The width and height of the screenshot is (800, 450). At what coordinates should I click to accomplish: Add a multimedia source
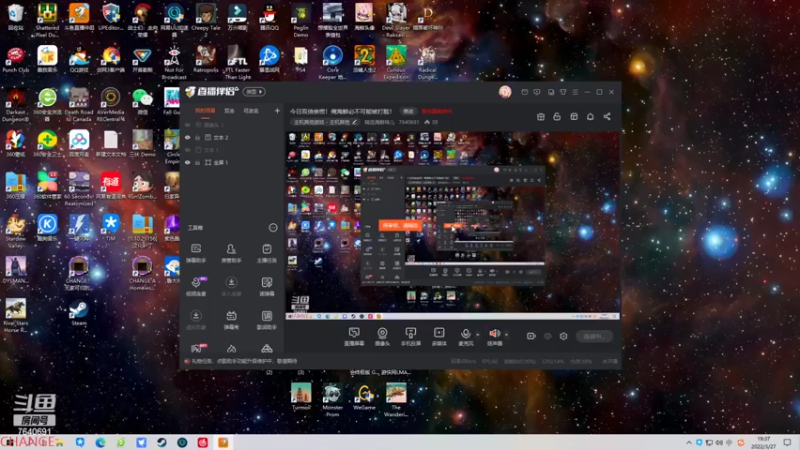439,337
